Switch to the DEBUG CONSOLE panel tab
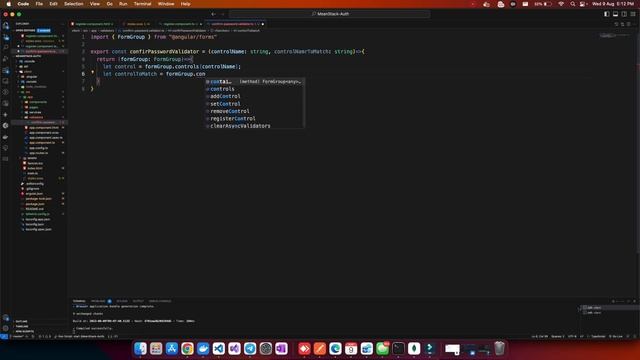Image resolution: width=640 pixels, height=360 pixels. pyautogui.click(x=160, y=301)
